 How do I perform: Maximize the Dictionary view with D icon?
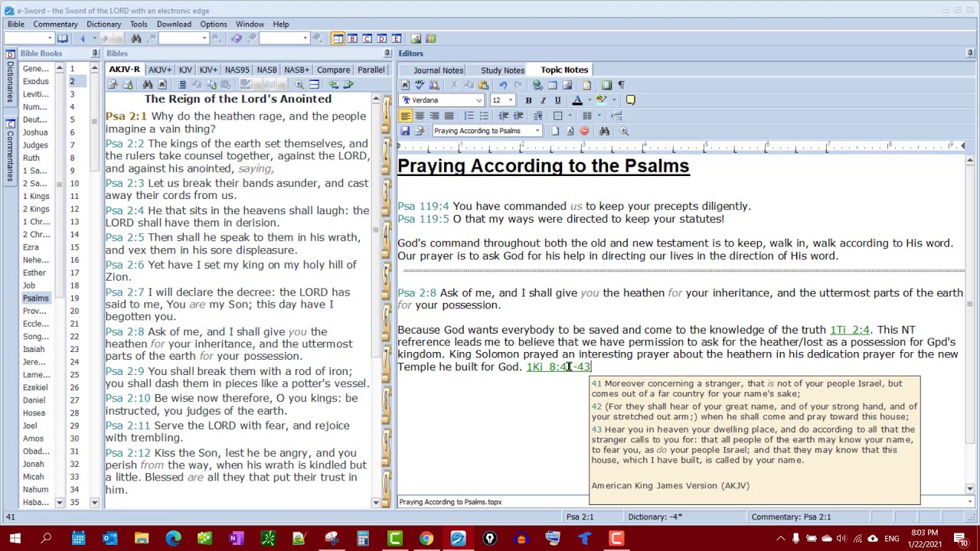(381, 38)
